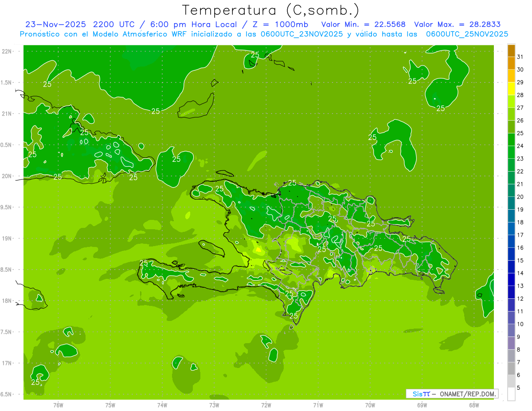The image size is (532, 411).
Task: Click the "22N" latitude axis label
Action: pyautogui.click(x=7, y=51)
